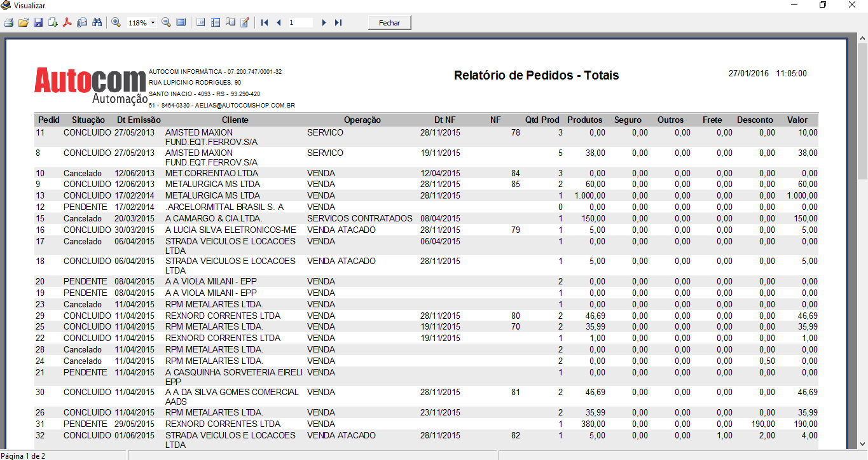This screenshot has height=460, width=868.
Task: Edit the report page
Action: [x=245, y=23]
